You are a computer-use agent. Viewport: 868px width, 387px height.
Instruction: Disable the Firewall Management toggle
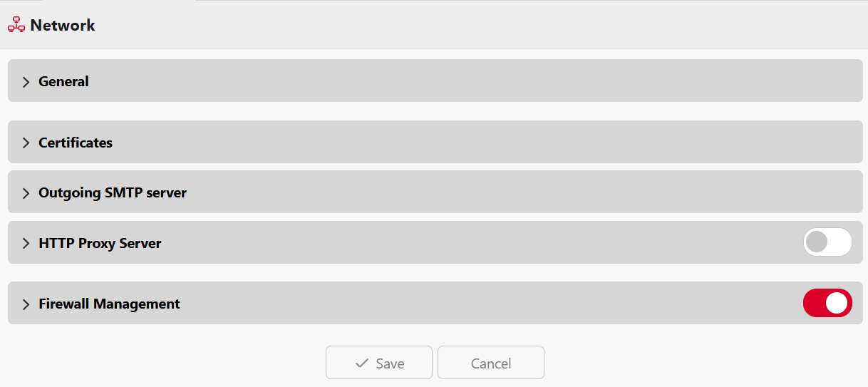pos(827,303)
